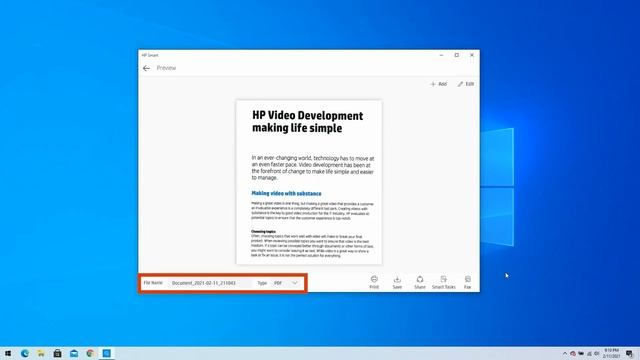Open the Edit pencil option
Image resolution: width=640 pixels, height=360 pixels.
click(466, 84)
